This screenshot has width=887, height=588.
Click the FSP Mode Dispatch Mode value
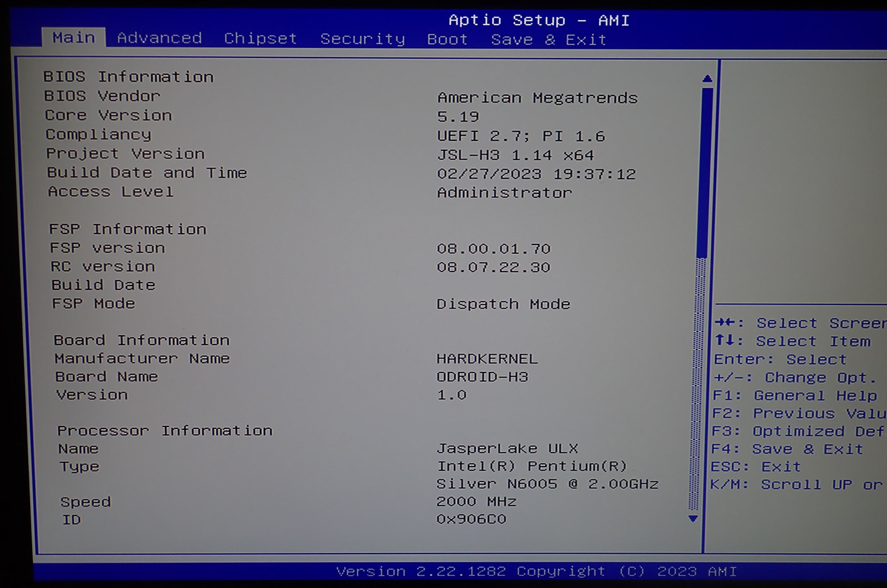click(x=503, y=304)
